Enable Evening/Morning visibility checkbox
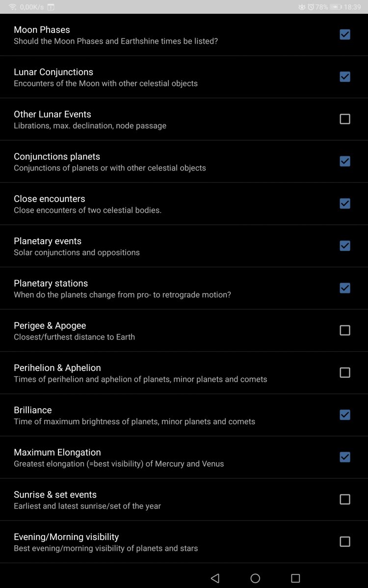This screenshot has height=588, width=368. pyautogui.click(x=345, y=541)
